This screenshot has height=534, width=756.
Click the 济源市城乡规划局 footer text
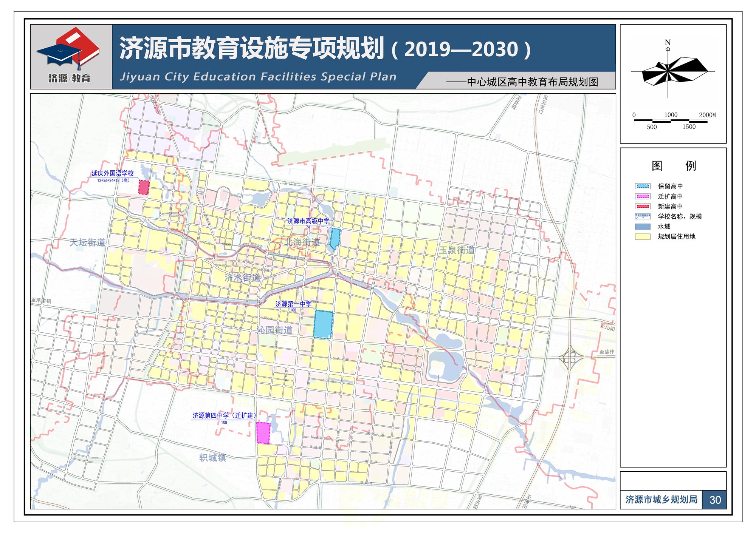click(x=661, y=500)
